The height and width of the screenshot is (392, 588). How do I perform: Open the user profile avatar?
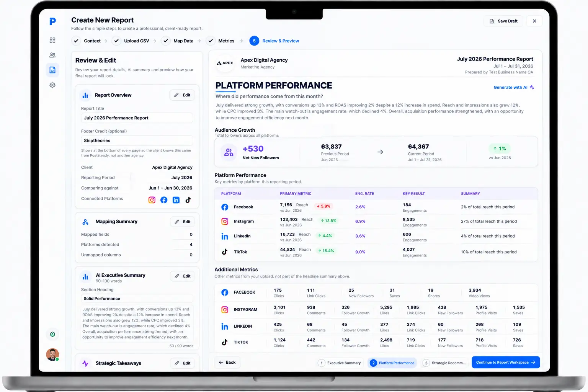[52, 354]
